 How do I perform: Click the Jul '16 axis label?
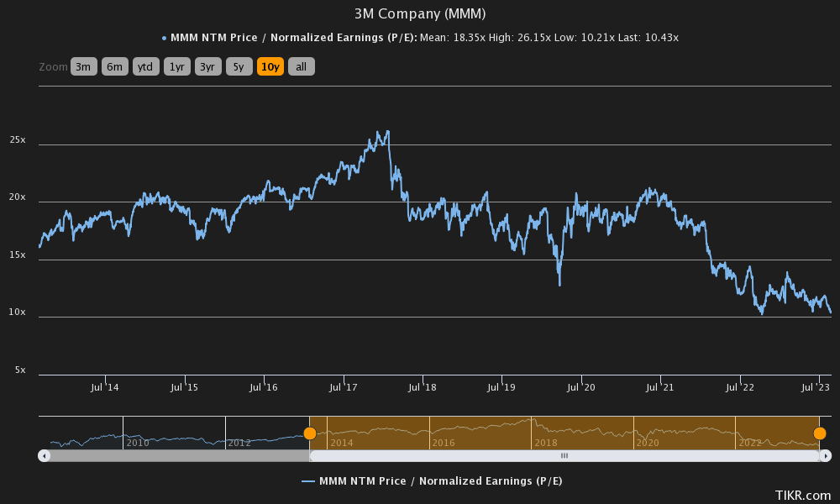[264, 387]
